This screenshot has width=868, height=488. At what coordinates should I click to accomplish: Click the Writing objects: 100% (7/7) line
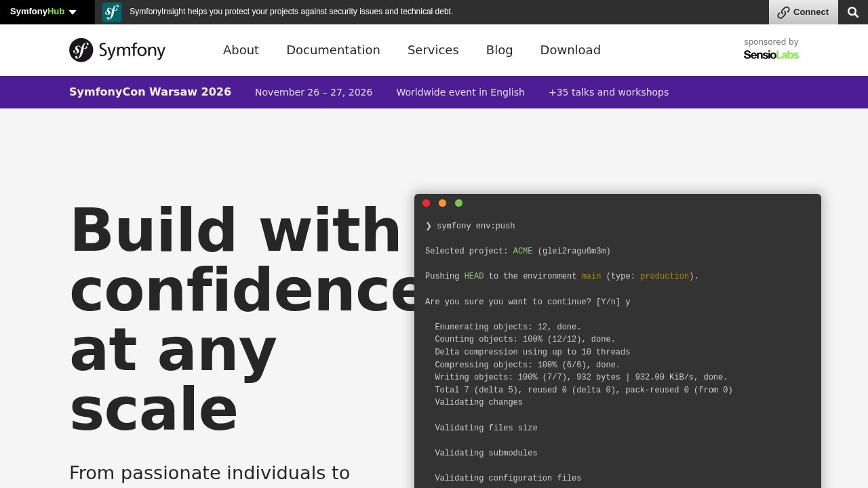click(x=581, y=377)
